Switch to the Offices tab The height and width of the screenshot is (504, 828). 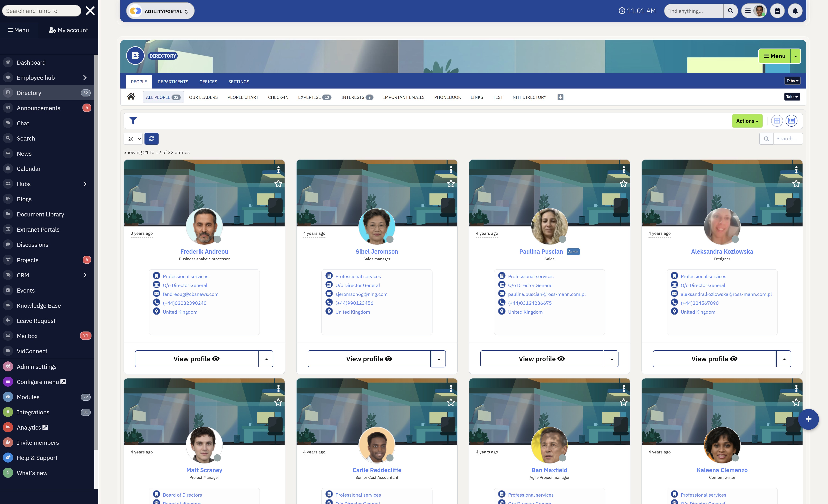tap(208, 82)
